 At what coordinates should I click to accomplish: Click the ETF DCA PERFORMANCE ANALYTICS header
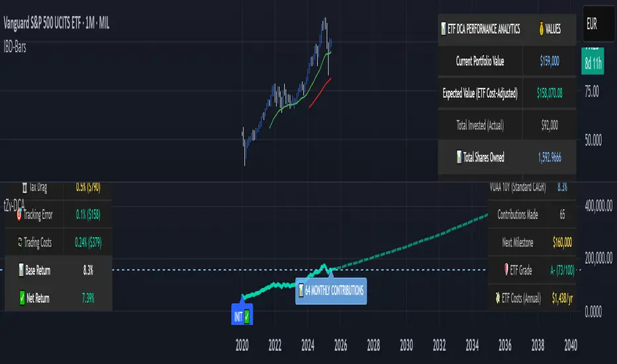(484, 28)
